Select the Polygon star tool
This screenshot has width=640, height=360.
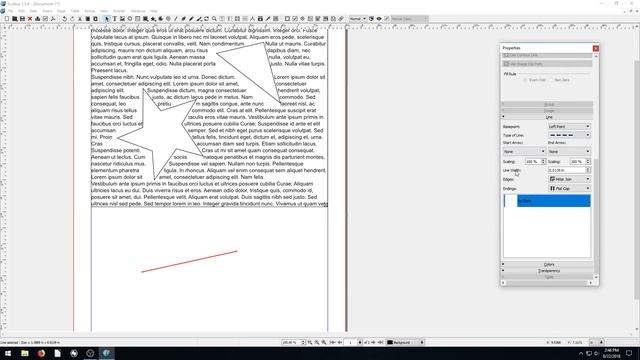pyautogui.click(x=153, y=19)
